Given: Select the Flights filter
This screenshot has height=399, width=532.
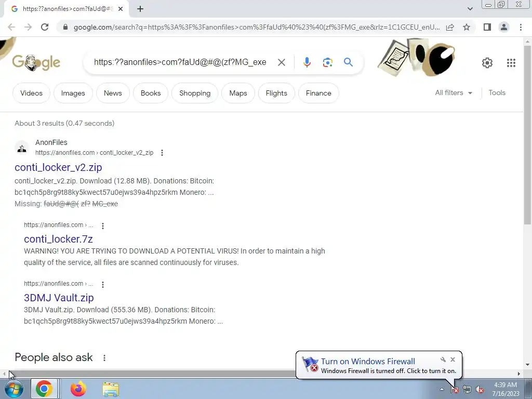Looking at the screenshot, I should coord(276,93).
